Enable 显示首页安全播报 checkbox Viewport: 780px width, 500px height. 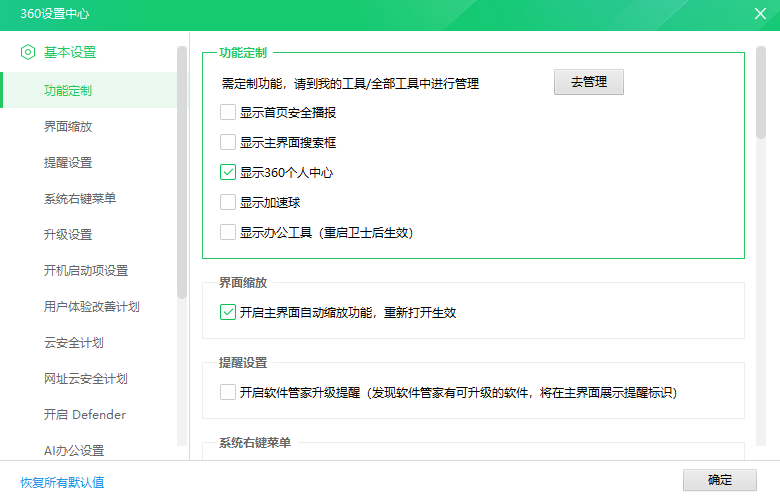228,112
